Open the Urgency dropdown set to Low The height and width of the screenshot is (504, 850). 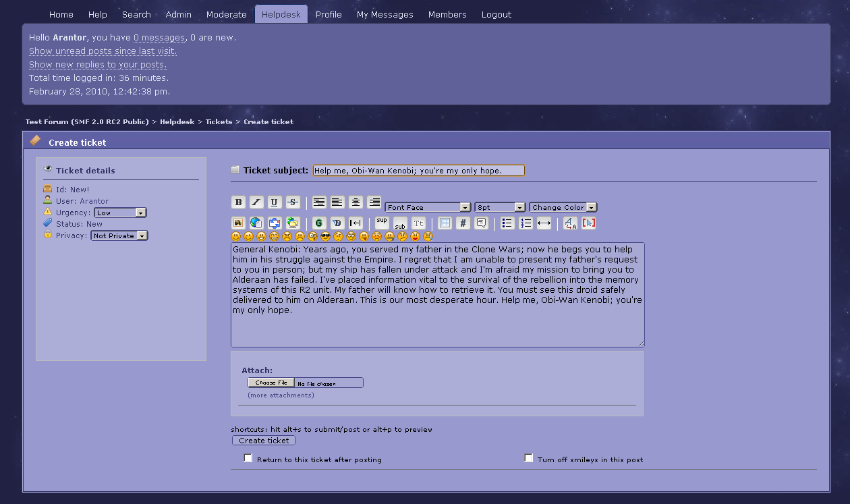click(x=119, y=213)
